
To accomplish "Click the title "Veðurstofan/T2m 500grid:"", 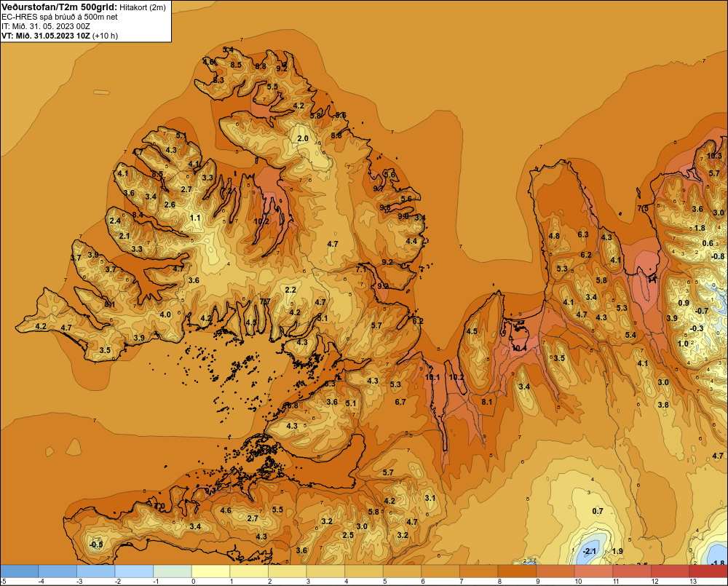I will (59, 7).
